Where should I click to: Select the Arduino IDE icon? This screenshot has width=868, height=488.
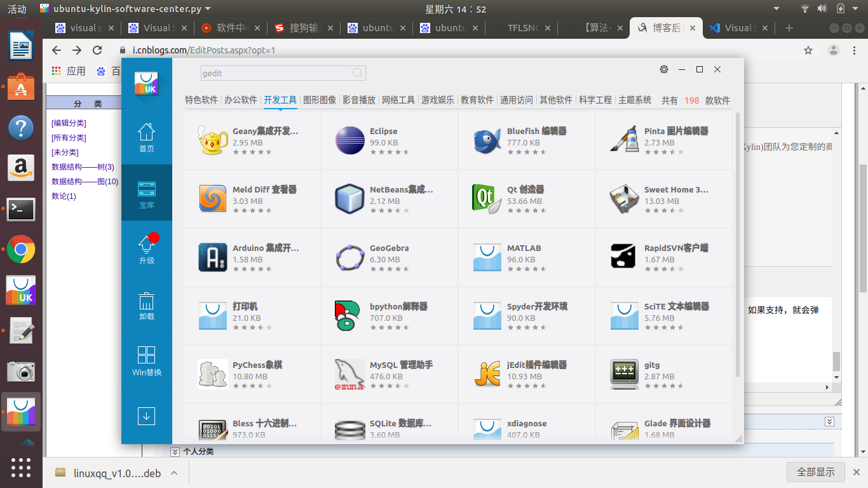[212, 257]
